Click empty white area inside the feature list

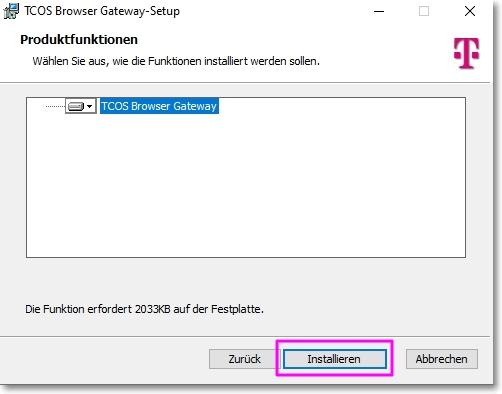[246, 187]
